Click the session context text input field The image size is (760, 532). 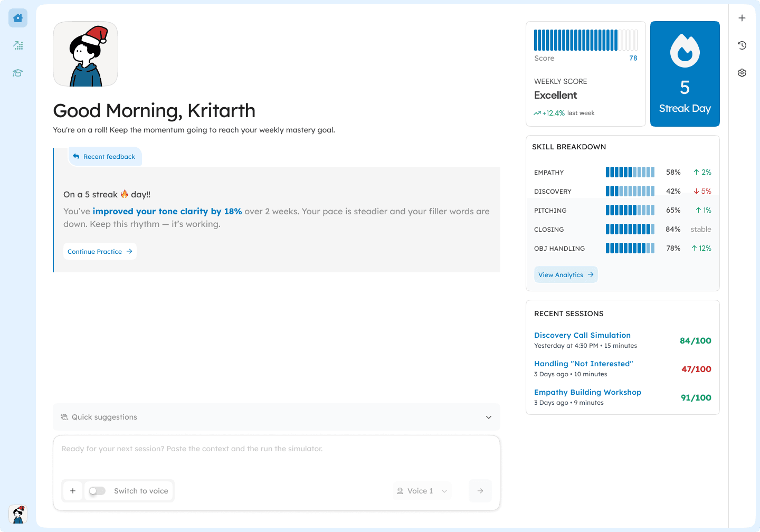277,455
